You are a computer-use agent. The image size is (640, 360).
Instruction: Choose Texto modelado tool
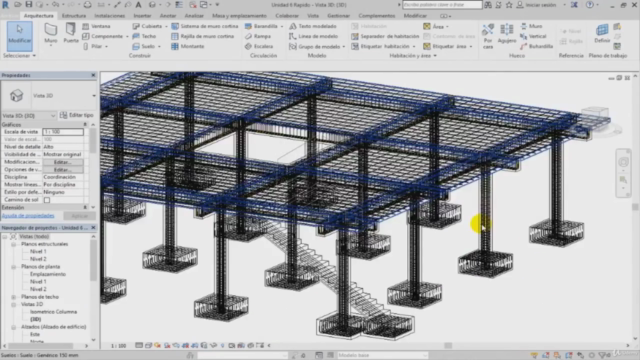(313, 26)
